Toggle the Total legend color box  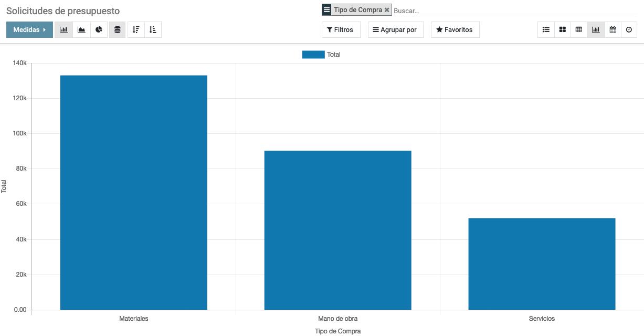pos(313,55)
